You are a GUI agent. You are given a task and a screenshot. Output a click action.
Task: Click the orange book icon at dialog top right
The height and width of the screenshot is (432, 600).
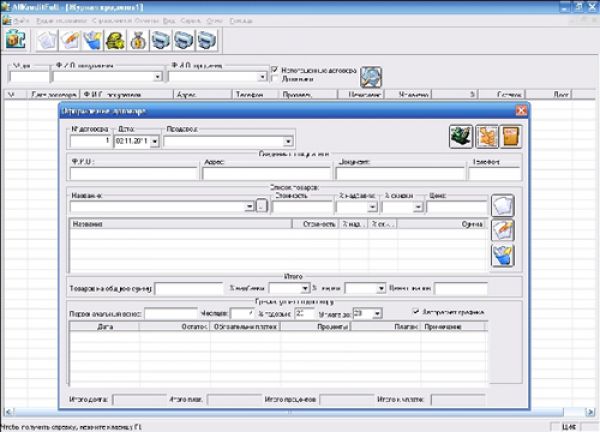[x=510, y=137]
